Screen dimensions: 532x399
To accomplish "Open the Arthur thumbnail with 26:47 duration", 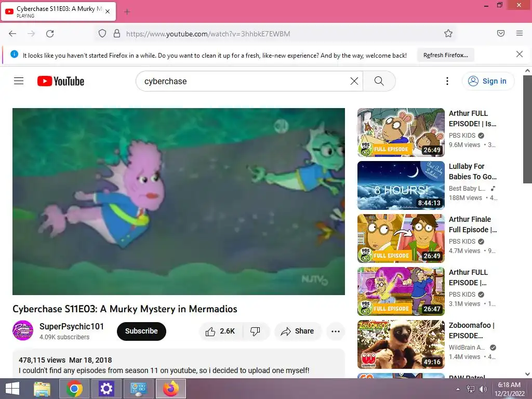I will pos(401,291).
